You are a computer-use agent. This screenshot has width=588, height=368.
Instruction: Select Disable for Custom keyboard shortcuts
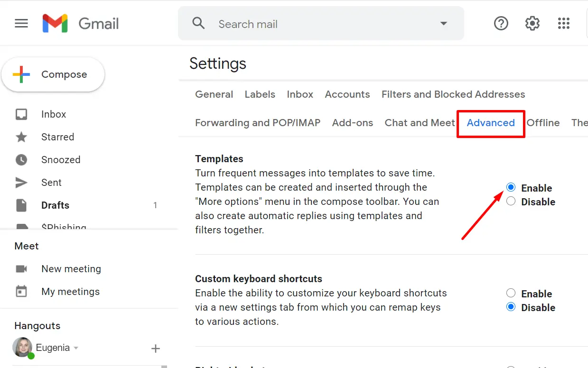point(511,307)
